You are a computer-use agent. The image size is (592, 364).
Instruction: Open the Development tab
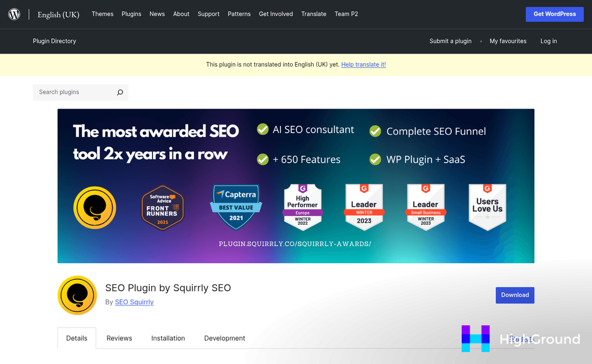point(224,338)
